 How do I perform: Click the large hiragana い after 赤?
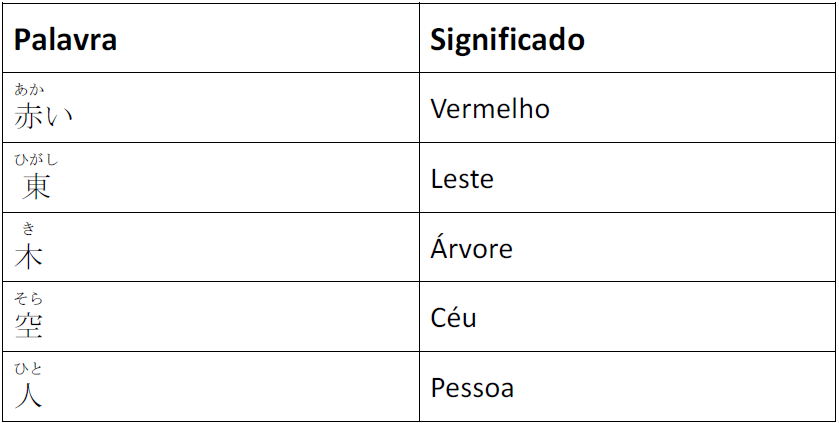(59, 117)
